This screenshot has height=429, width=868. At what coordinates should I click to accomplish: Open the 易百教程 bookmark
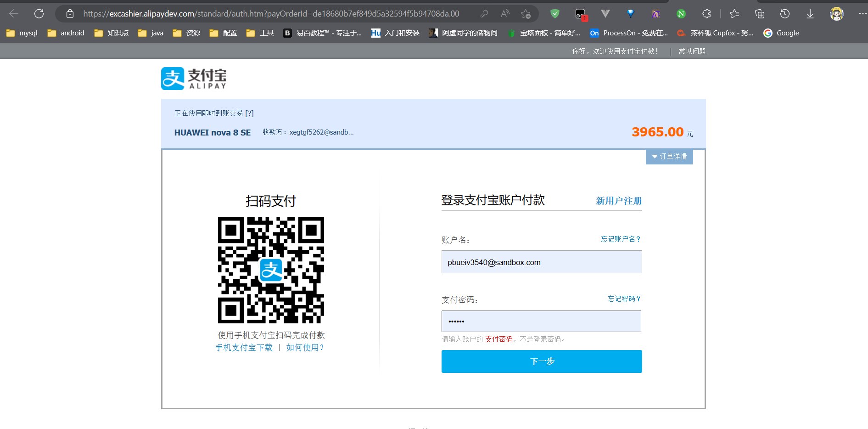[322, 33]
